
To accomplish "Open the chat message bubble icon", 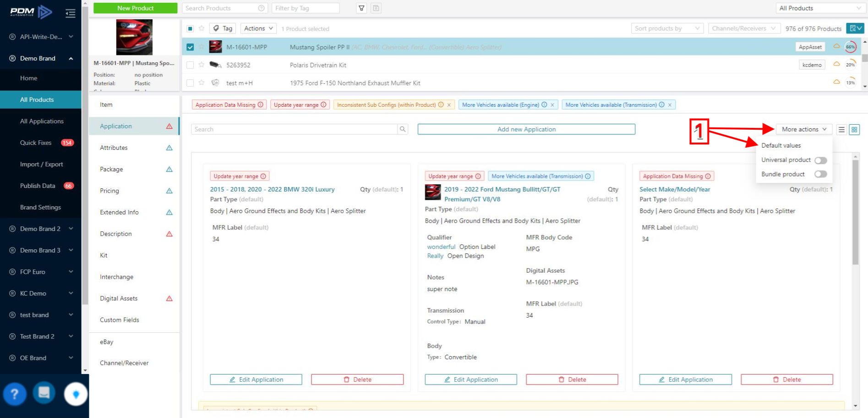I will tap(44, 393).
